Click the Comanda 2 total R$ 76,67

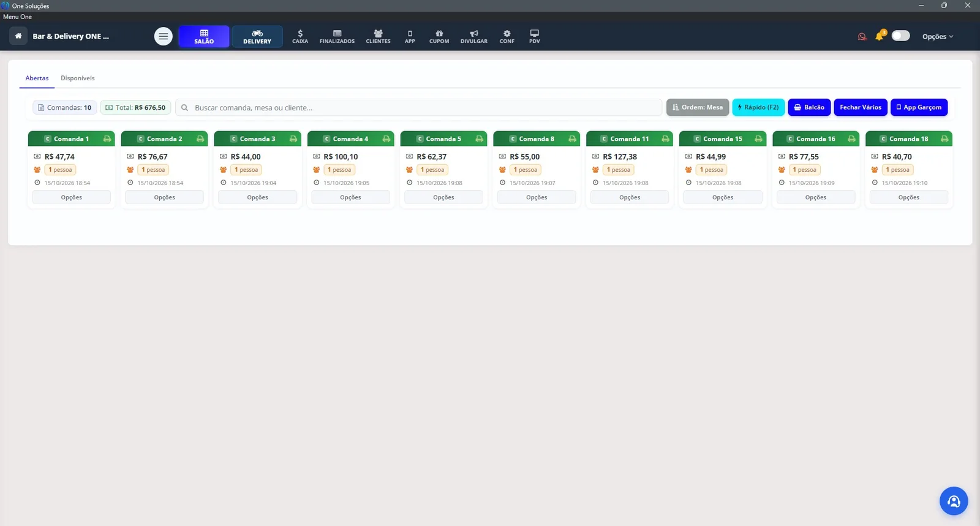[153, 157]
